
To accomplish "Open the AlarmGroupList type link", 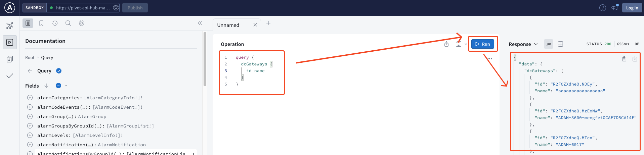I will 130,126.
